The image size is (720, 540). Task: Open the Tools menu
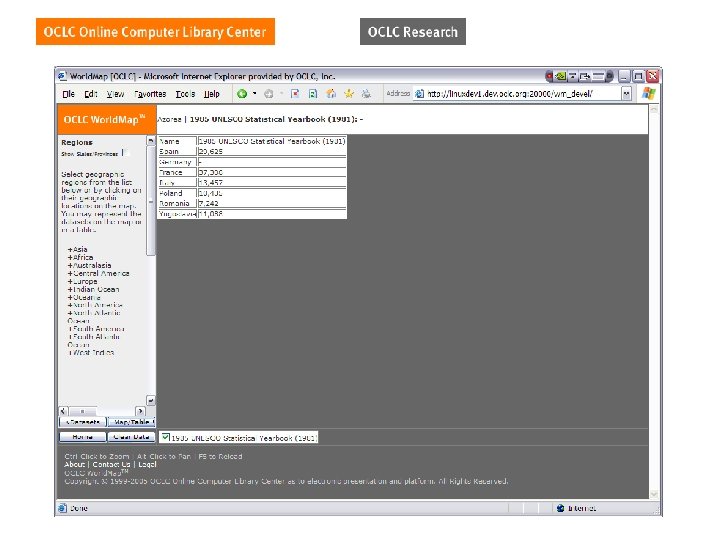(185, 94)
